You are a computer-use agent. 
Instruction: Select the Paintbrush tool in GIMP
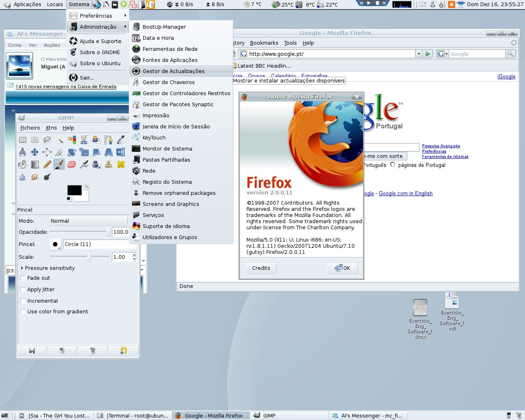pos(59,164)
